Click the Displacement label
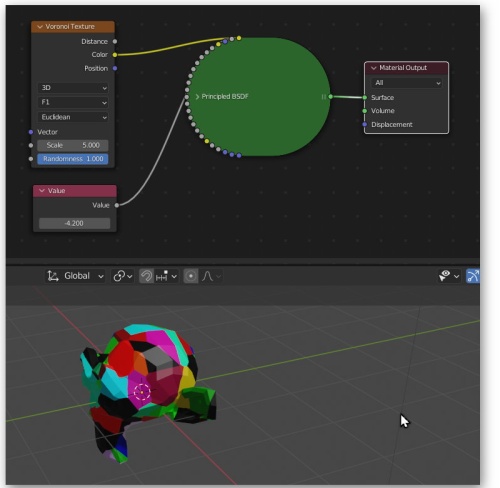 click(x=392, y=125)
